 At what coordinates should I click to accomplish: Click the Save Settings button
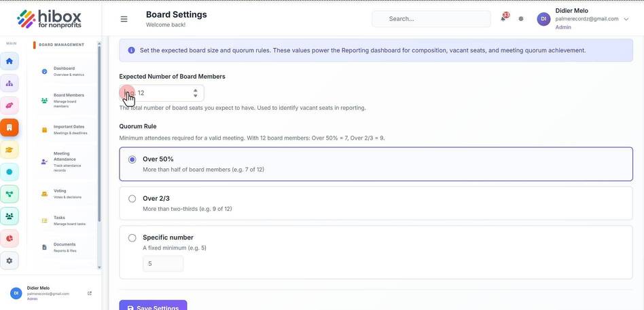[x=154, y=305]
